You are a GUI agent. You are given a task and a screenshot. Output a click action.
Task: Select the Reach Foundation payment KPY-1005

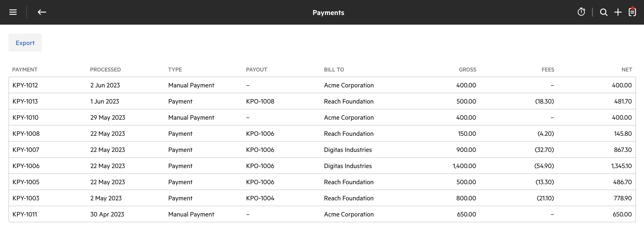(26, 182)
